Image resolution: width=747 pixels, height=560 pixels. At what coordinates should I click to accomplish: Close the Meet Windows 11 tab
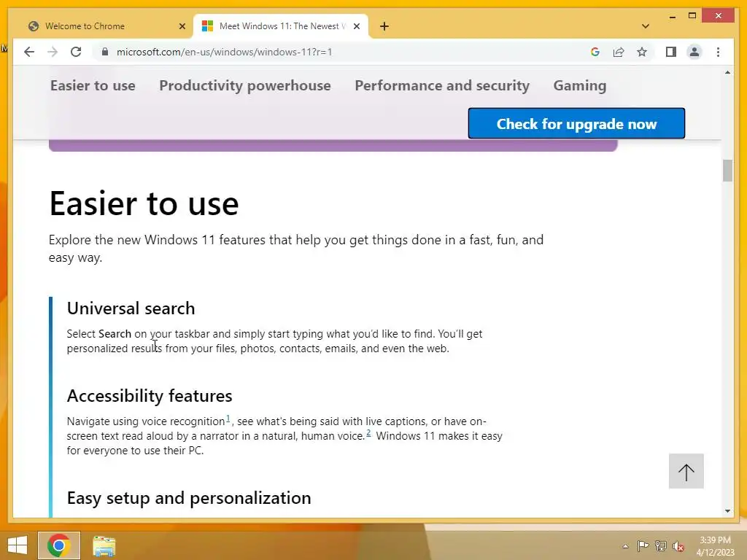(356, 26)
